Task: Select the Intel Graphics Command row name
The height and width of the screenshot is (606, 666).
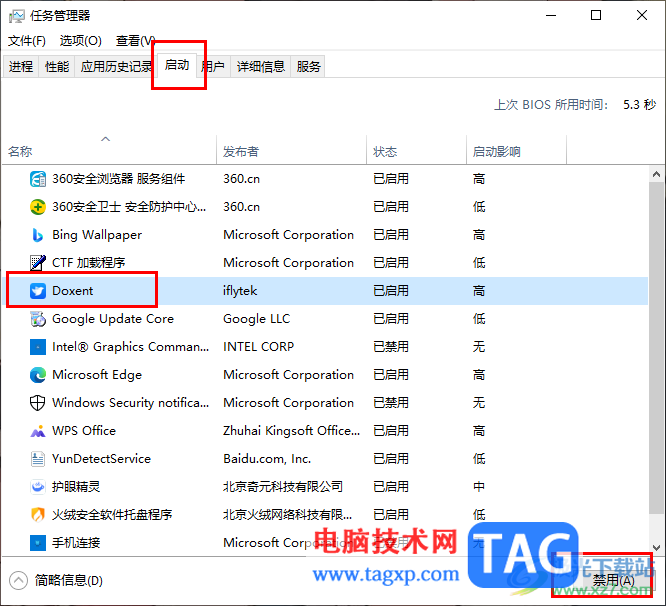Action: click(130, 347)
